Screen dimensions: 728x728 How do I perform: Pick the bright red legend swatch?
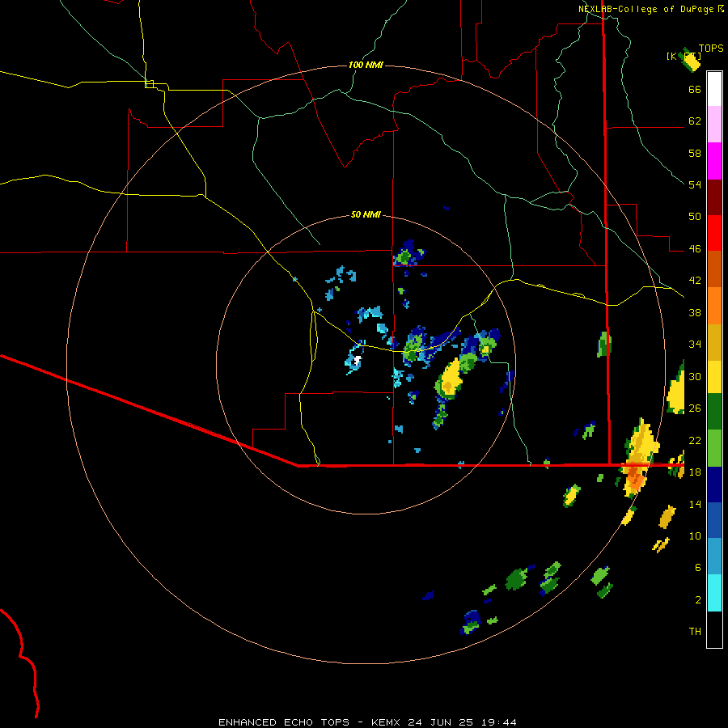[714, 233]
